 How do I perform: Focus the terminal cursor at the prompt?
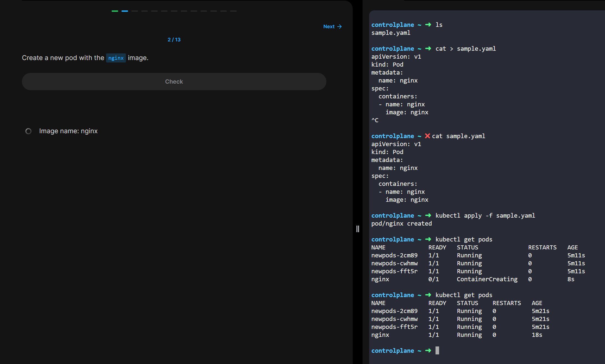(x=437, y=351)
